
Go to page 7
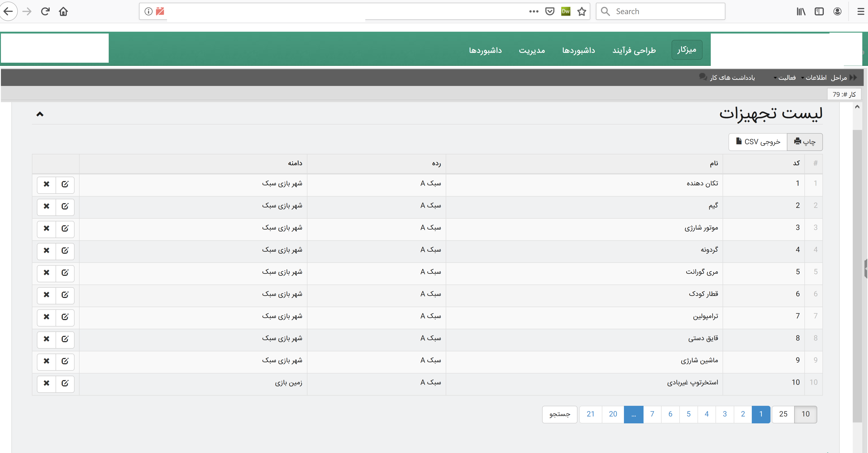(x=652, y=414)
